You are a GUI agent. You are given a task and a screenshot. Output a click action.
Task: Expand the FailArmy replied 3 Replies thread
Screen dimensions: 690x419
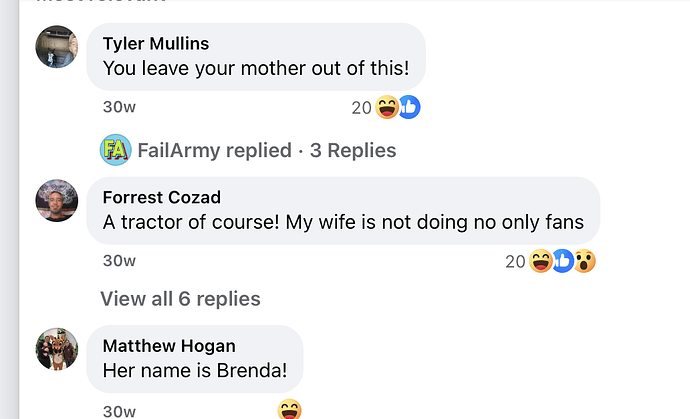266,151
